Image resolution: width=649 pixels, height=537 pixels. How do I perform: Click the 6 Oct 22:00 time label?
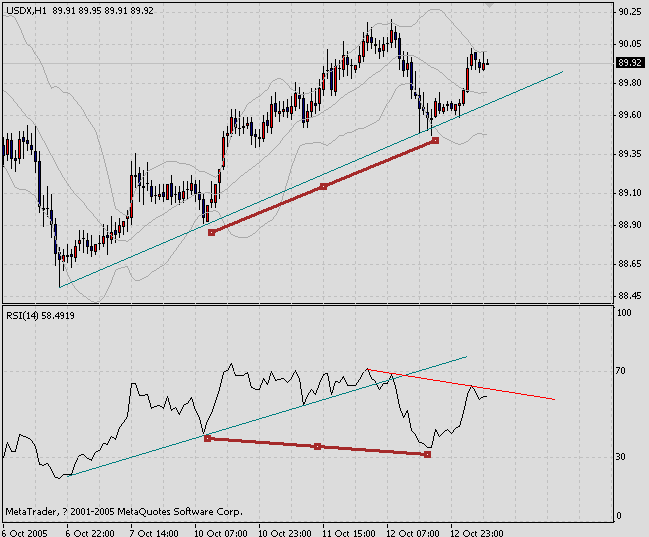(x=90, y=533)
